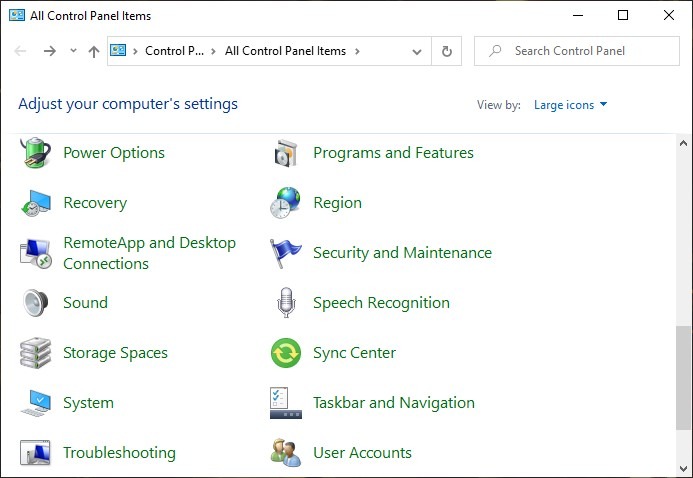Open the Storage Spaces drives icon
Screen dimensions: 693x478
(x=35, y=353)
